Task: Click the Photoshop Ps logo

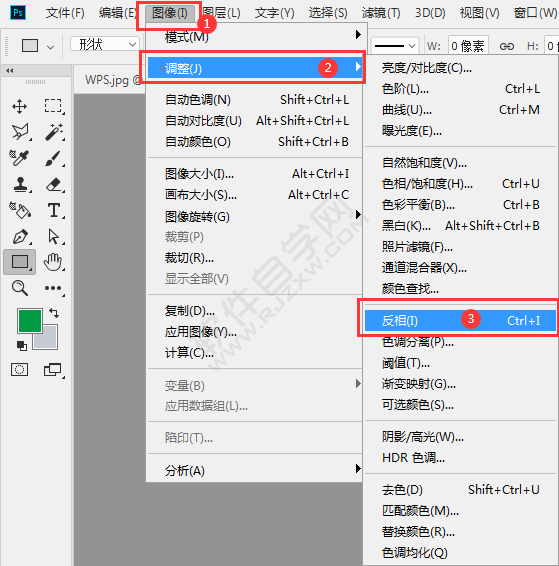Action: tap(18, 13)
